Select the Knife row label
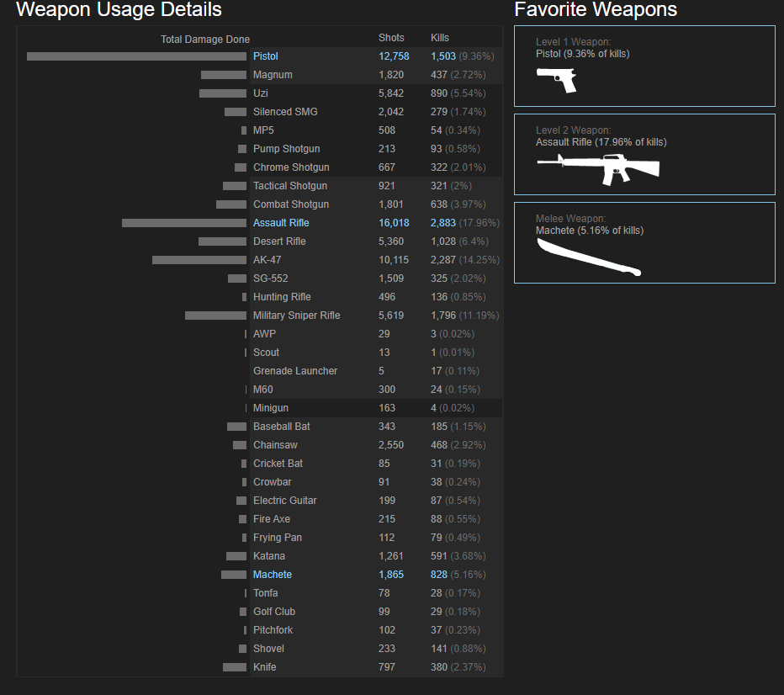This screenshot has height=695, width=784. (264, 666)
